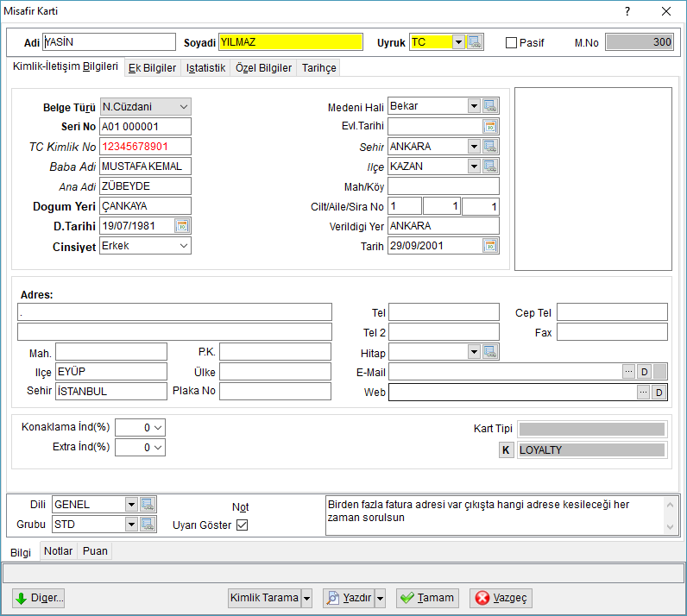Expand the Belge Türü N.Cüzdani dropdown
This screenshot has height=616, width=687.
click(184, 107)
